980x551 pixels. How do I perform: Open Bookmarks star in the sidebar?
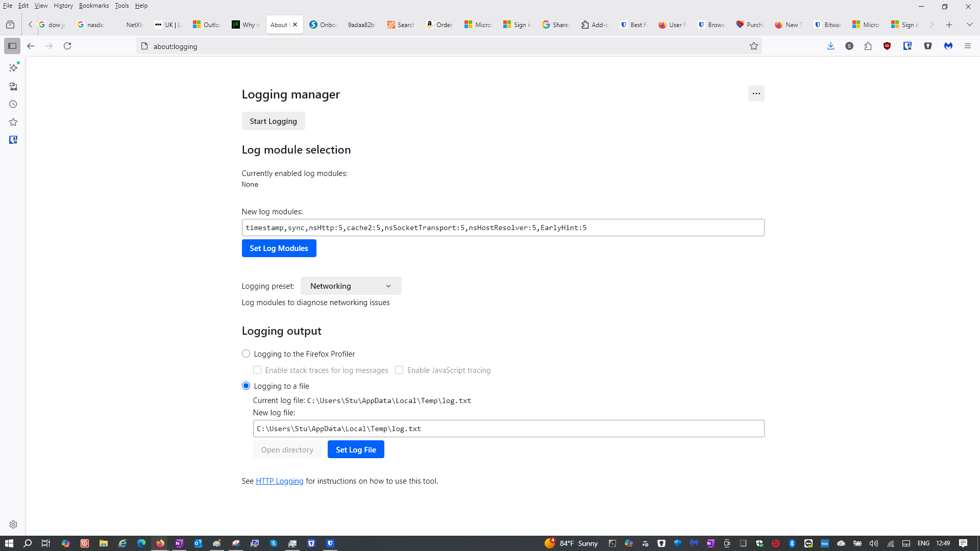tap(13, 122)
